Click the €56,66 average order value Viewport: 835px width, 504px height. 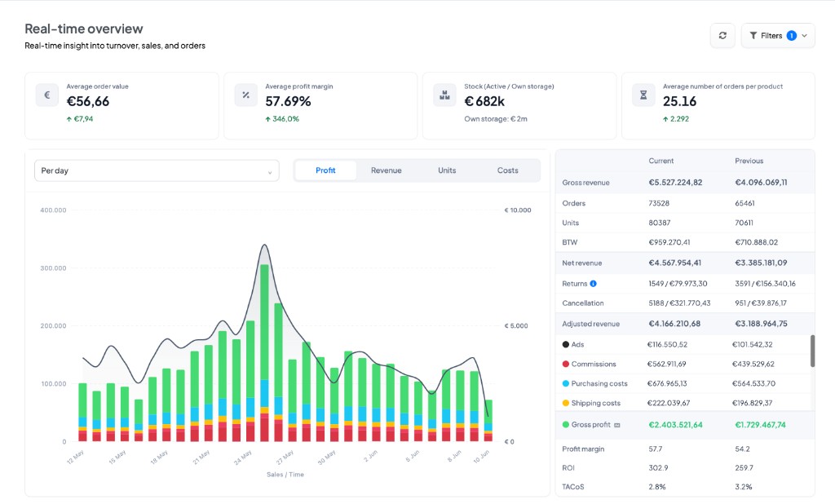point(88,101)
